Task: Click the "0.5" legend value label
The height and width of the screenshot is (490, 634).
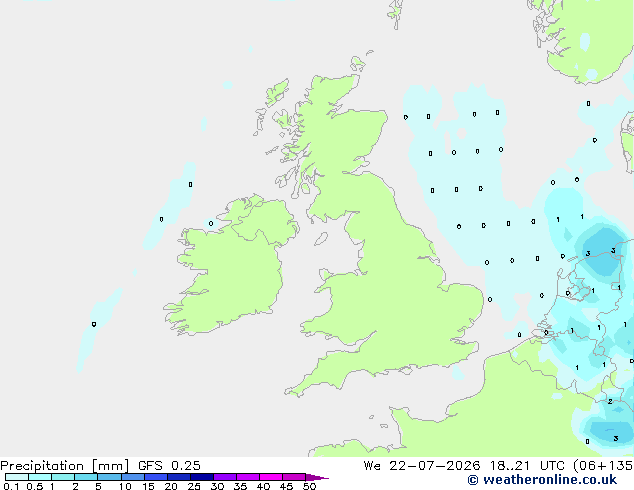Action: pos(35,486)
